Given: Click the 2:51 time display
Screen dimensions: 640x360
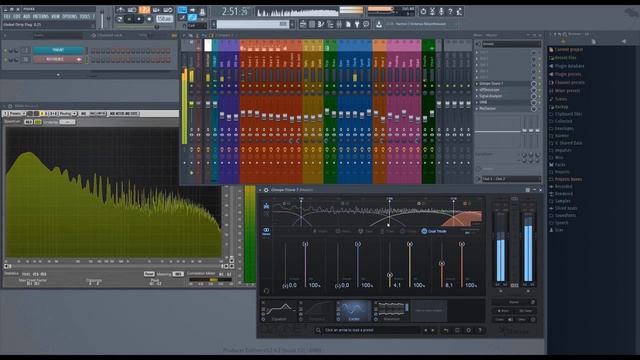Looking at the screenshot, I should (x=234, y=12).
